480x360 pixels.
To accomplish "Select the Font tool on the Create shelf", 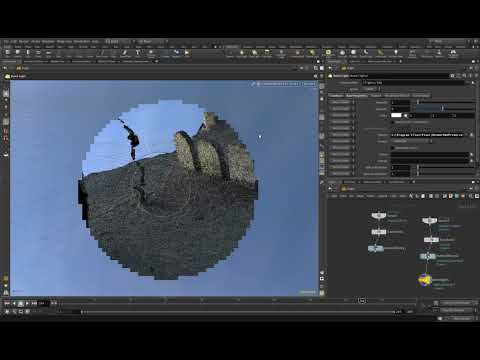I will (137, 53).
